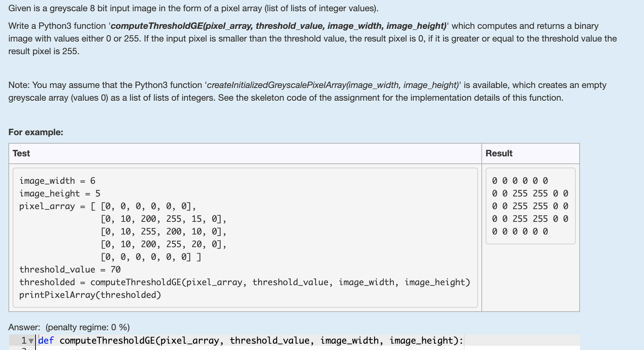Click the first row of result output

pos(520,181)
